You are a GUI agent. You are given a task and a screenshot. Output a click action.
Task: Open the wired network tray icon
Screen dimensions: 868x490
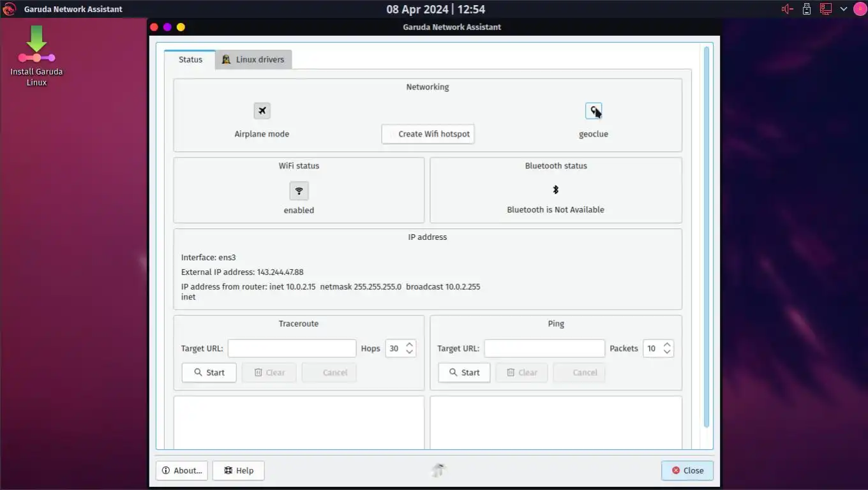point(826,9)
